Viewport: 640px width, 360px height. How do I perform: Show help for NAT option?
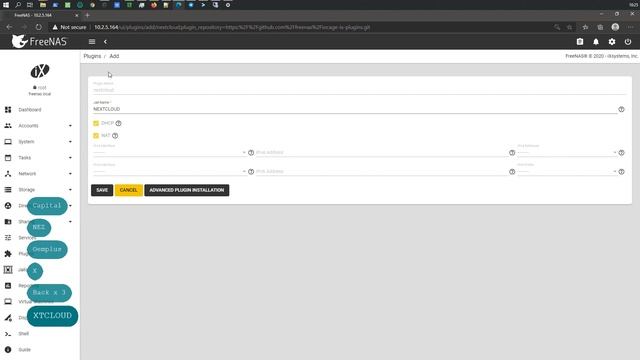115,136
